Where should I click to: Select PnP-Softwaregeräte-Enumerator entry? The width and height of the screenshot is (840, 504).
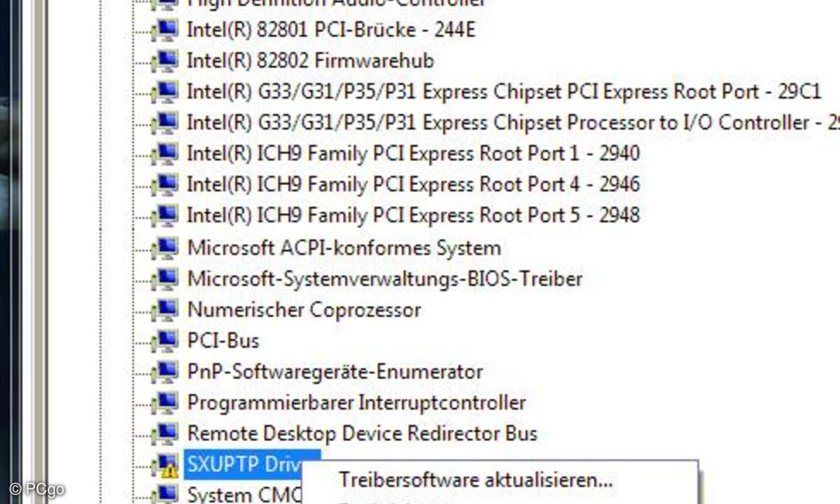pyautogui.click(x=335, y=371)
